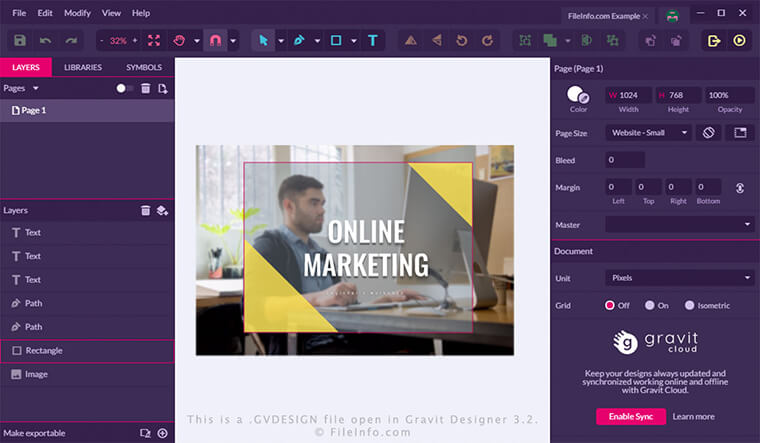Open the Master dropdown
Viewport: 760px width, 443px height.
coord(680,225)
